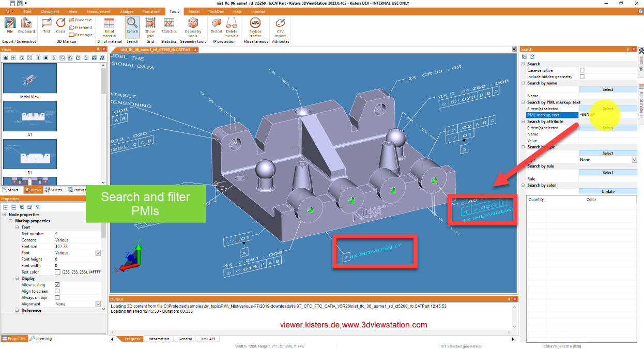Viewport: 644px width, 349px height.
Task: Select the A1 view thumbnail
Action: tap(29, 116)
